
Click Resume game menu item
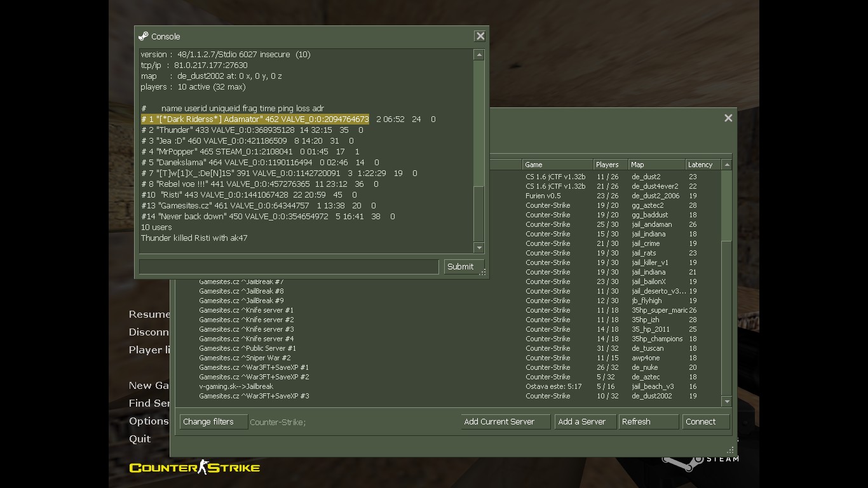149,315
